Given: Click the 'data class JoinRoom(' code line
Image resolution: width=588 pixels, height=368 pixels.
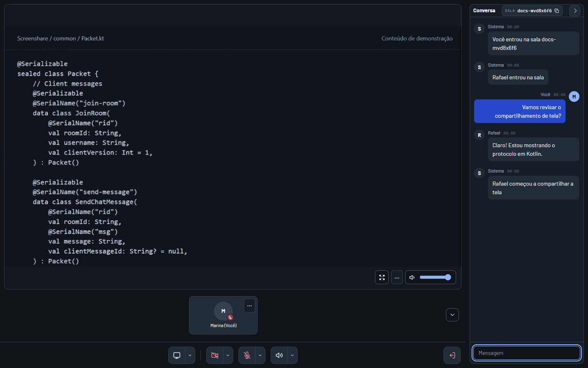Looking at the screenshot, I should pos(71,113).
